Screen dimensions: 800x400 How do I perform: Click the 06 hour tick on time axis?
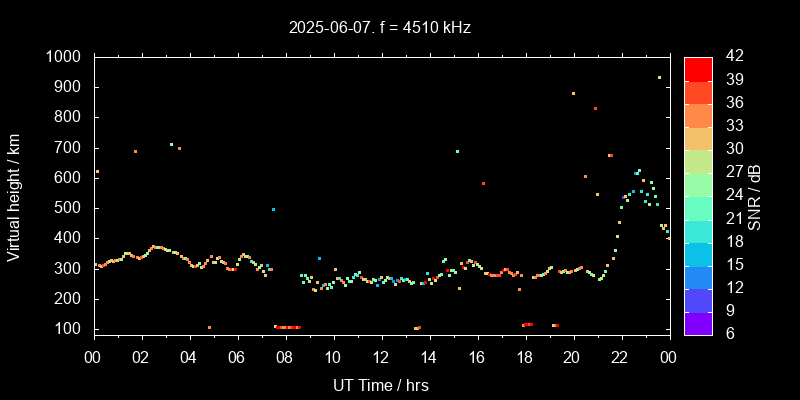point(237,356)
